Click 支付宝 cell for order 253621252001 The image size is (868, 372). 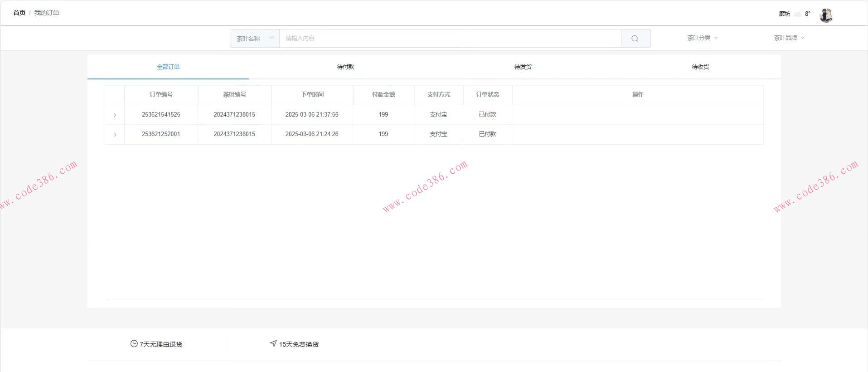point(438,134)
